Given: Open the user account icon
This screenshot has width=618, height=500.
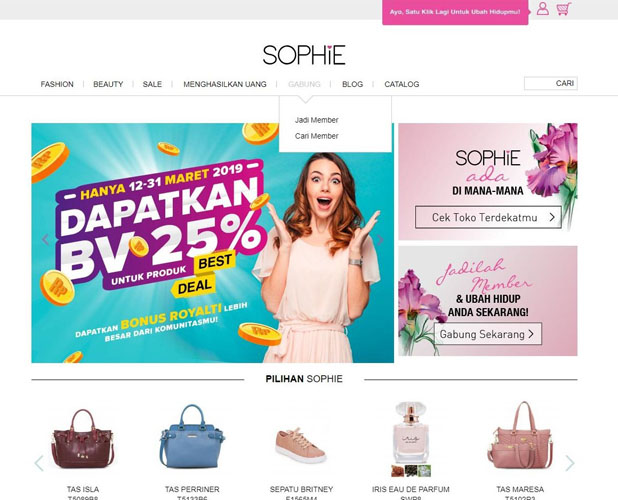Looking at the screenshot, I should coord(543,9).
